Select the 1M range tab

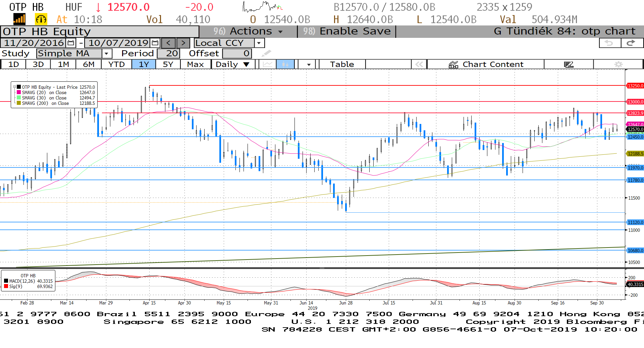tap(63, 64)
